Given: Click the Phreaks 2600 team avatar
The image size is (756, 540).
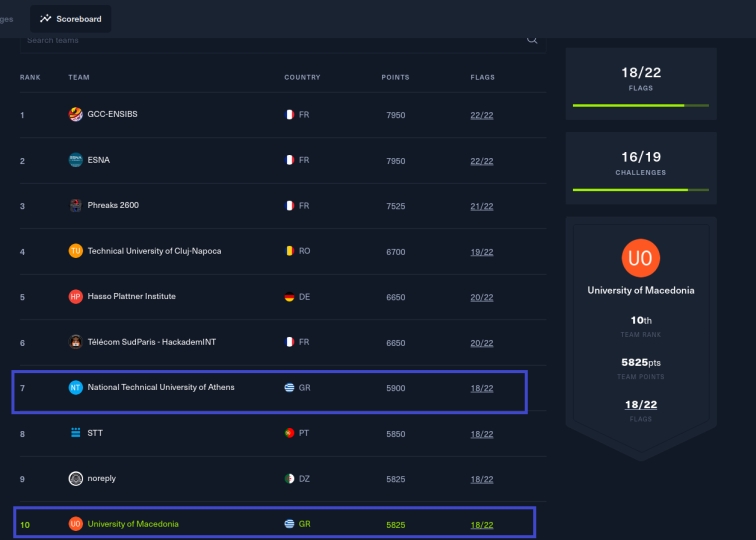Looking at the screenshot, I should click(76, 205).
